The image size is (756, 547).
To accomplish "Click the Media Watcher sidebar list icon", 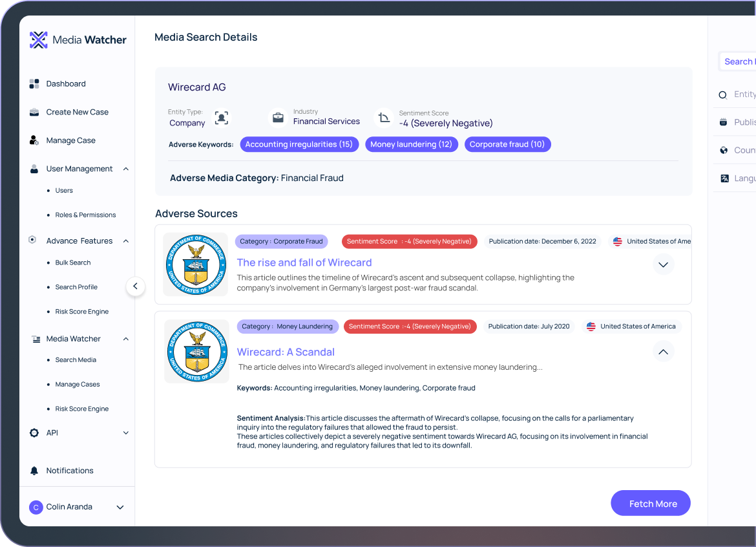I will click(36, 339).
